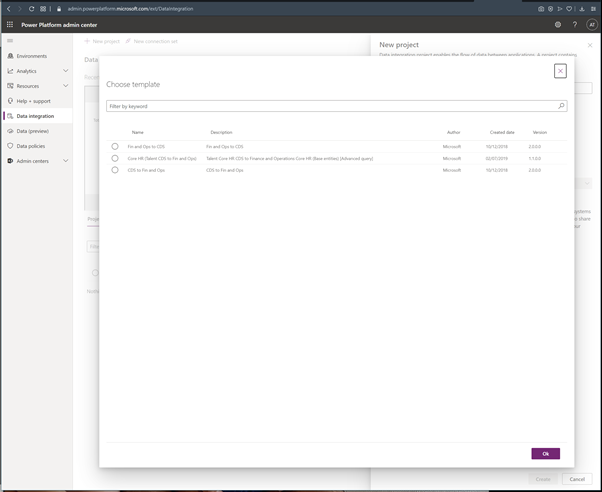Confirm template with Ok button
The image size is (602, 492).
pyautogui.click(x=545, y=454)
